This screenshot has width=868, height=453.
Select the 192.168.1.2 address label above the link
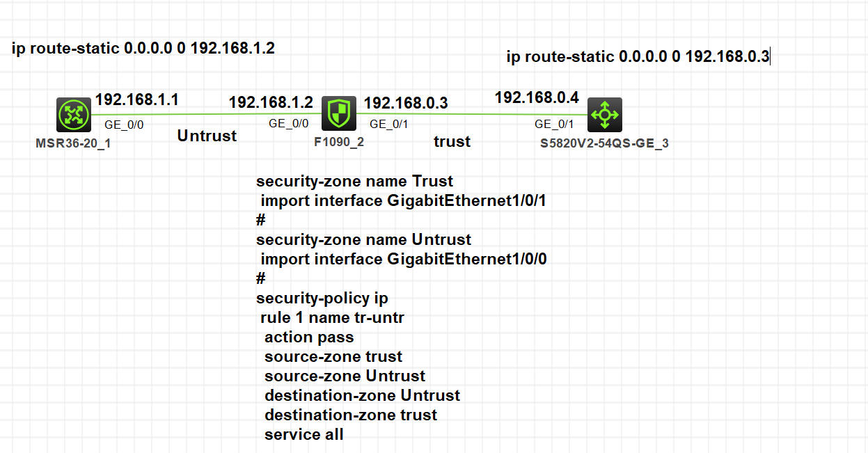[x=271, y=102]
